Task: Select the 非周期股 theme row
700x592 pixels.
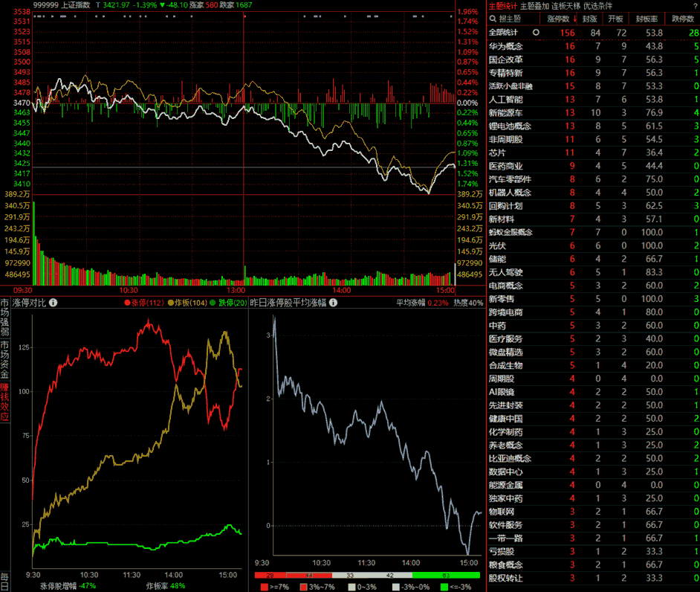Action: [594, 139]
